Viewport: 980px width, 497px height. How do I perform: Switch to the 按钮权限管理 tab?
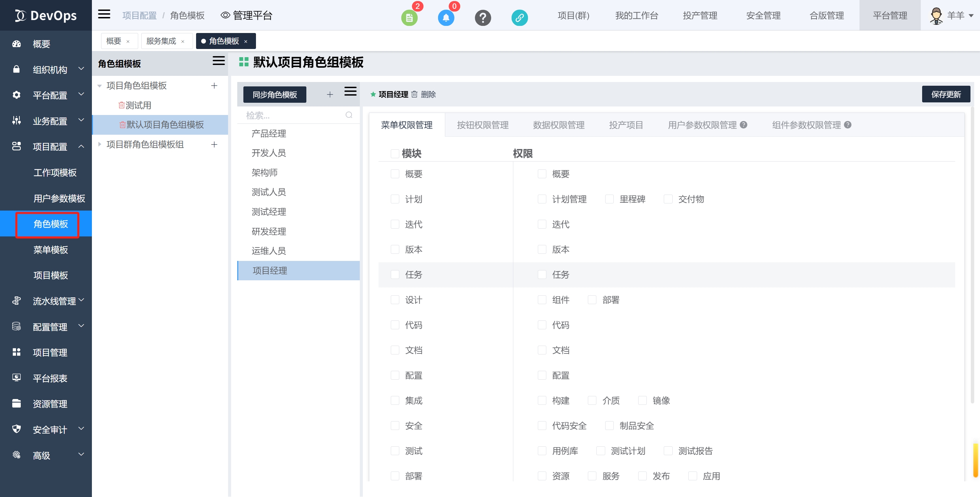[482, 125]
